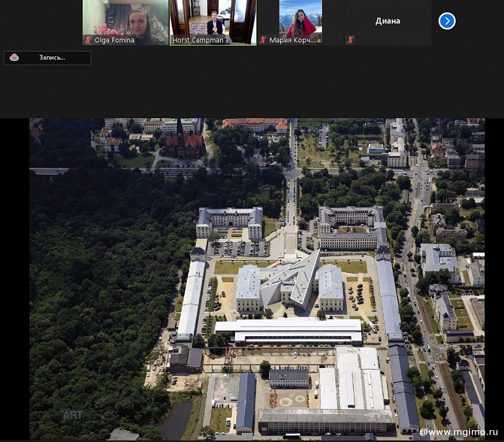The image size is (504, 442).
Task: Select Horst Campman's video thumbnail
Action: point(213,18)
